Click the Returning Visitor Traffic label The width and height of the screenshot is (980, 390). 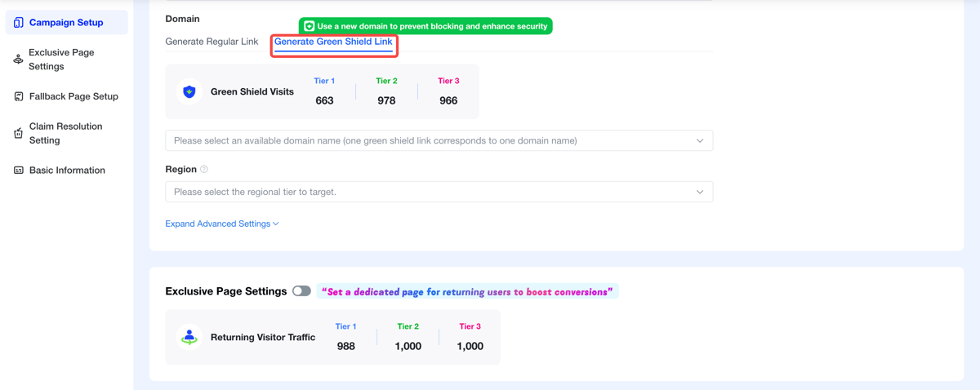coord(263,338)
